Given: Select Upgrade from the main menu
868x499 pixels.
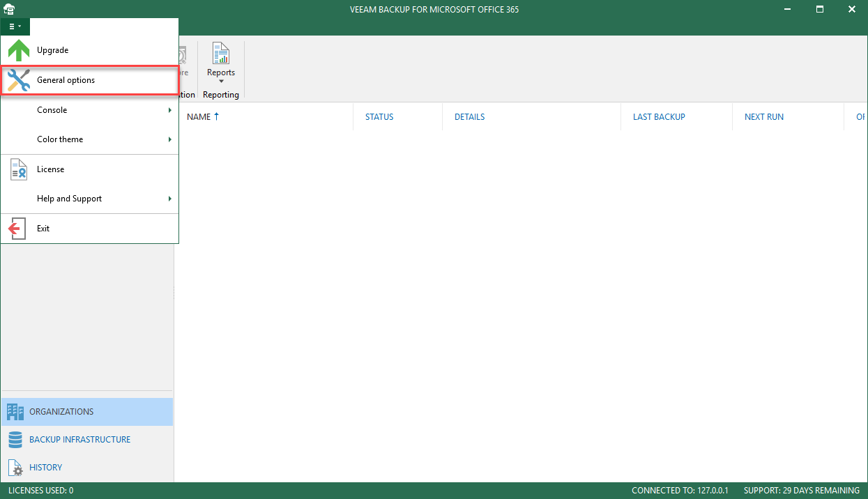Looking at the screenshot, I should pyautogui.click(x=89, y=50).
